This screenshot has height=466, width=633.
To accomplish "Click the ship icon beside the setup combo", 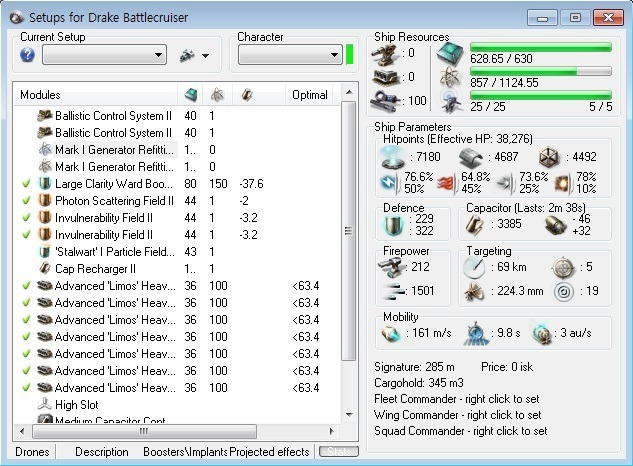I will point(187,55).
